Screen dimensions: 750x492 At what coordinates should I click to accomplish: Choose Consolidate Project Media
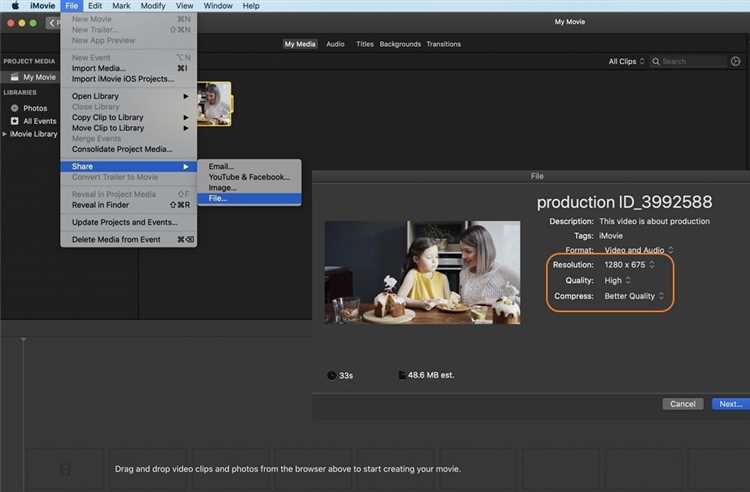tap(129, 149)
